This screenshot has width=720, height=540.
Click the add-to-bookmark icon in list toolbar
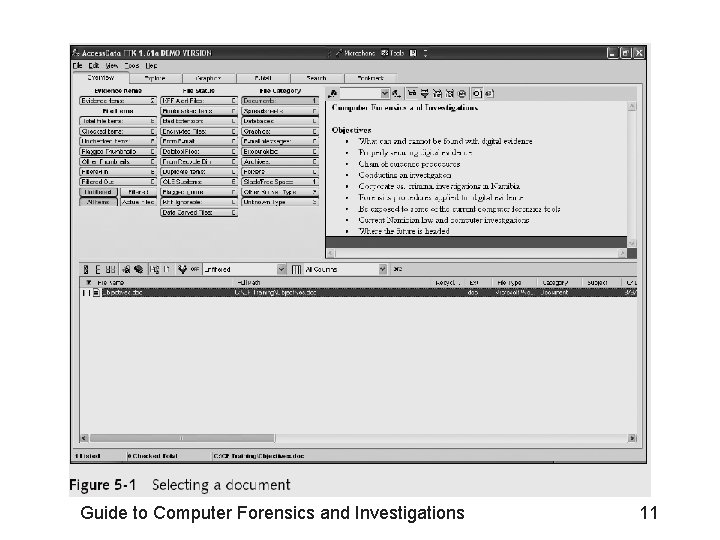pyautogui.click(x=138, y=270)
